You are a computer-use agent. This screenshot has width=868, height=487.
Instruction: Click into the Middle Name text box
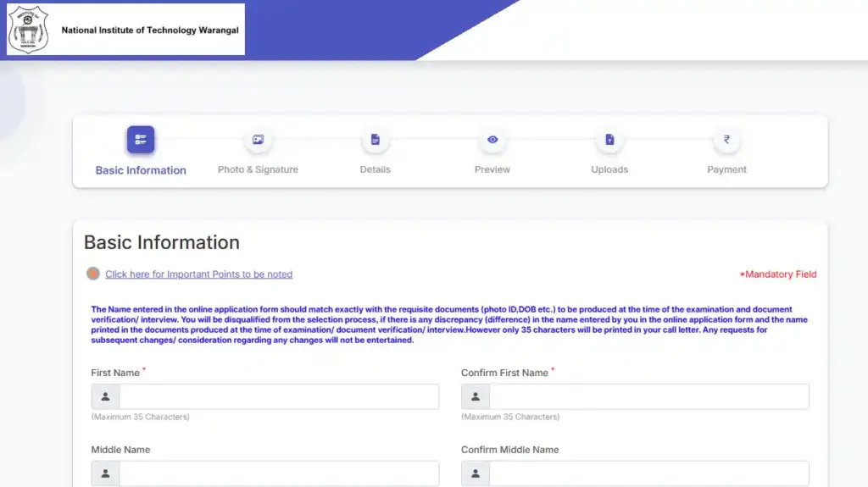coord(279,473)
